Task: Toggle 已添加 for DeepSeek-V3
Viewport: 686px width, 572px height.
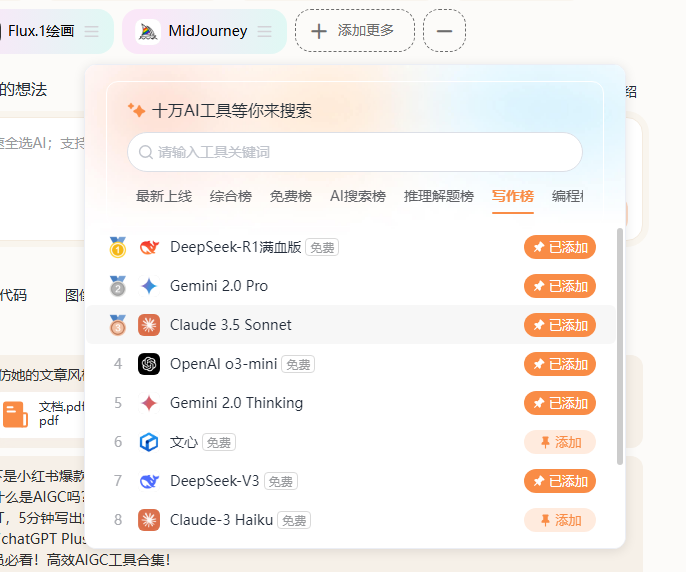Action: point(560,481)
